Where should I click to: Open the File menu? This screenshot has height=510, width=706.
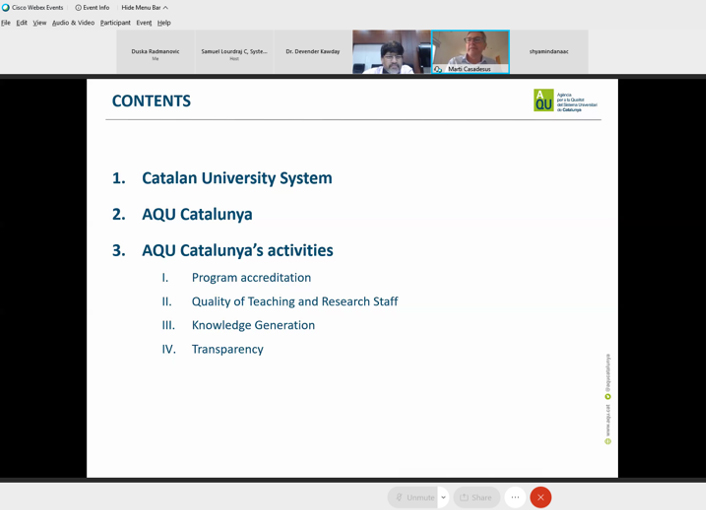click(6, 23)
